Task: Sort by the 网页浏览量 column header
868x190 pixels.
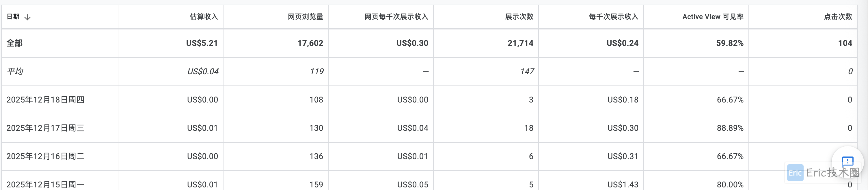Action: pos(305,17)
